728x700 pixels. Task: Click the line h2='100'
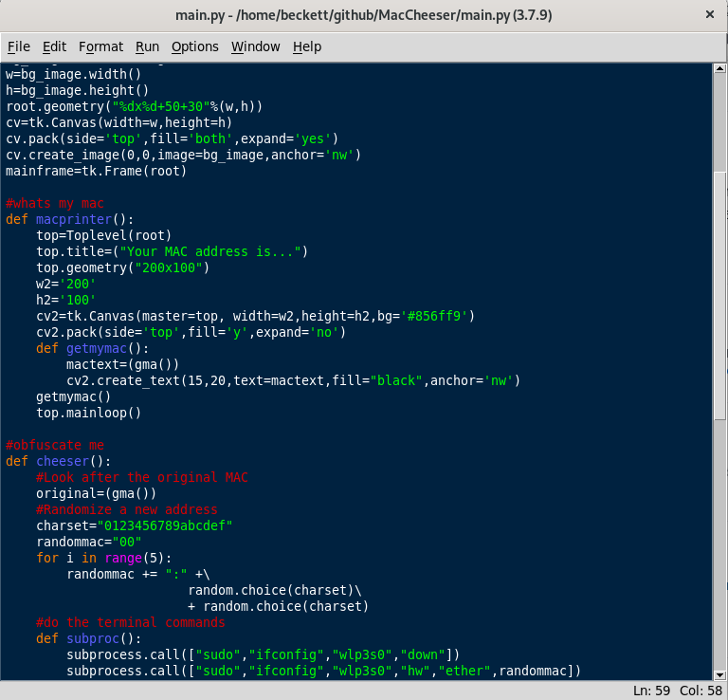pos(66,301)
